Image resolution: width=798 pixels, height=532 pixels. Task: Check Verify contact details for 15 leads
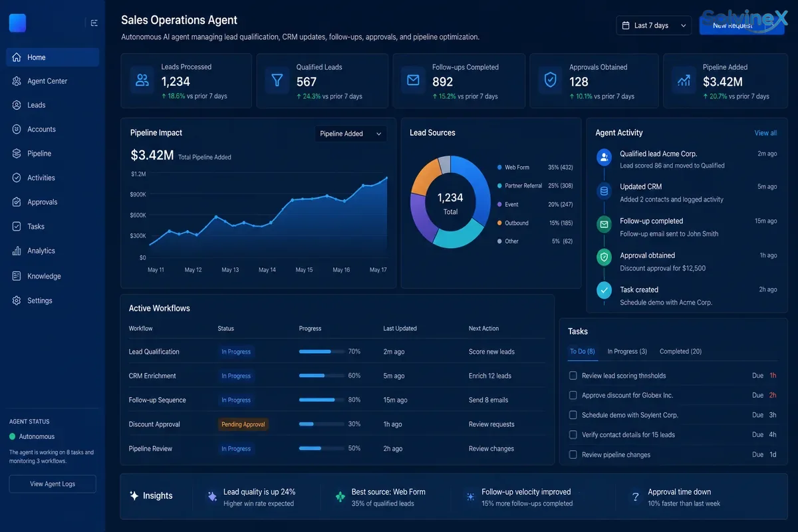[x=573, y=435]
